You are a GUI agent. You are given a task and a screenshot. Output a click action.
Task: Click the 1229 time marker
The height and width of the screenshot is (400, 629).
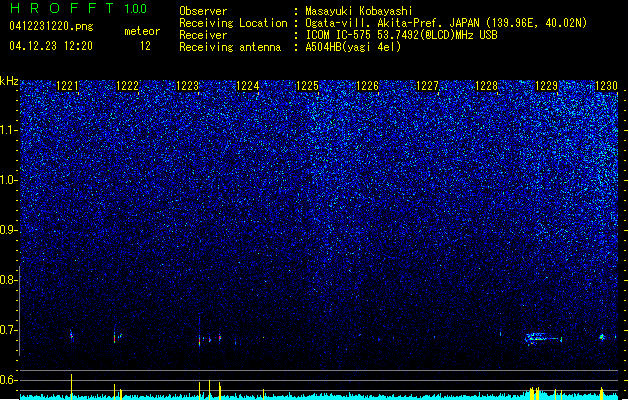(x=547, y=86)
